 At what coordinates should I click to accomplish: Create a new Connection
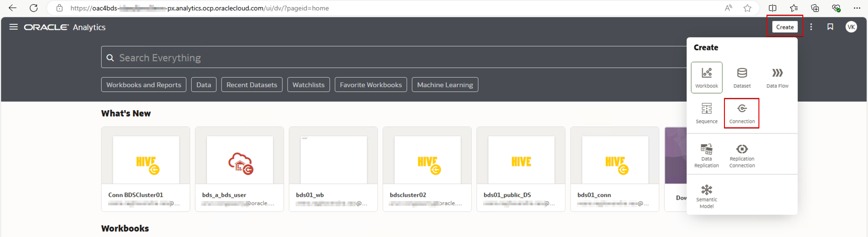(x=742, y=114)
